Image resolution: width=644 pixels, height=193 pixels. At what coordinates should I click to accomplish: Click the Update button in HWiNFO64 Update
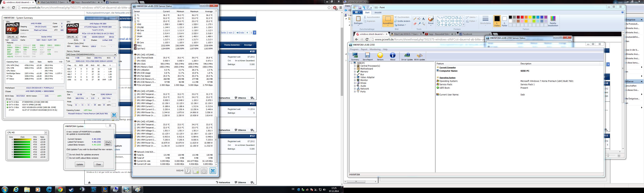pyautogui.click(x=80, y=164)
